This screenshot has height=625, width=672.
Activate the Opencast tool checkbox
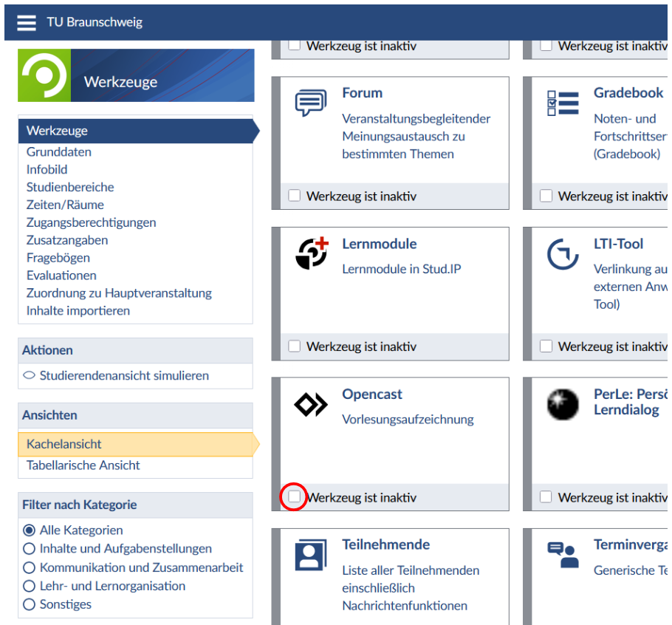(x=295, y=497)
